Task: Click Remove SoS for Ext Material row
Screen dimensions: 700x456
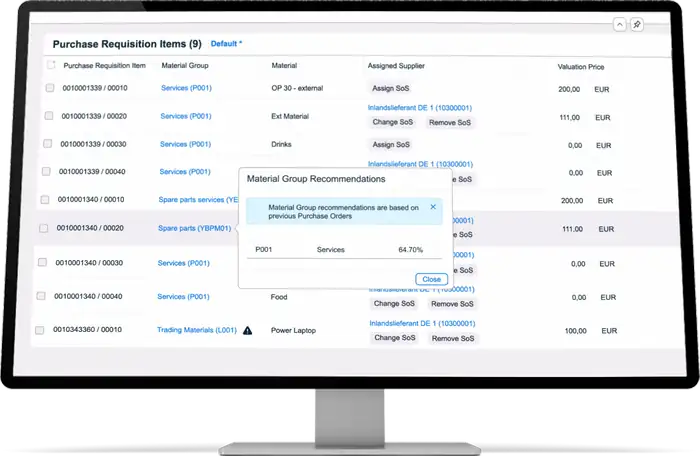Action: coord(449,122)
